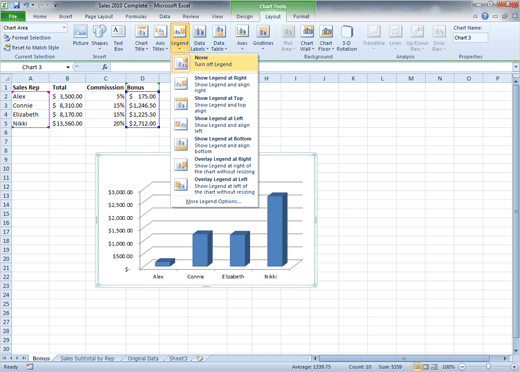The width and height of the screenshot is (520, 372).
Task: Select Overlay Legend at Right
Action: pos(215,165)
